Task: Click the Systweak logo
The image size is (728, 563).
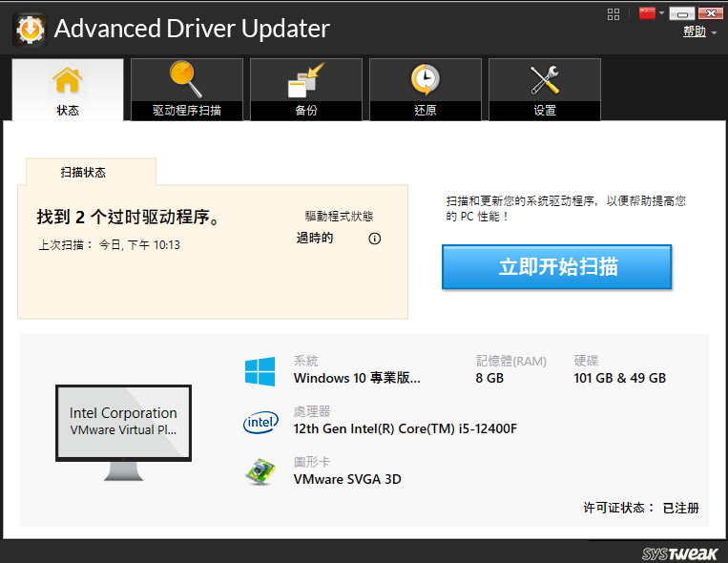Action: (x=679, y=553)
